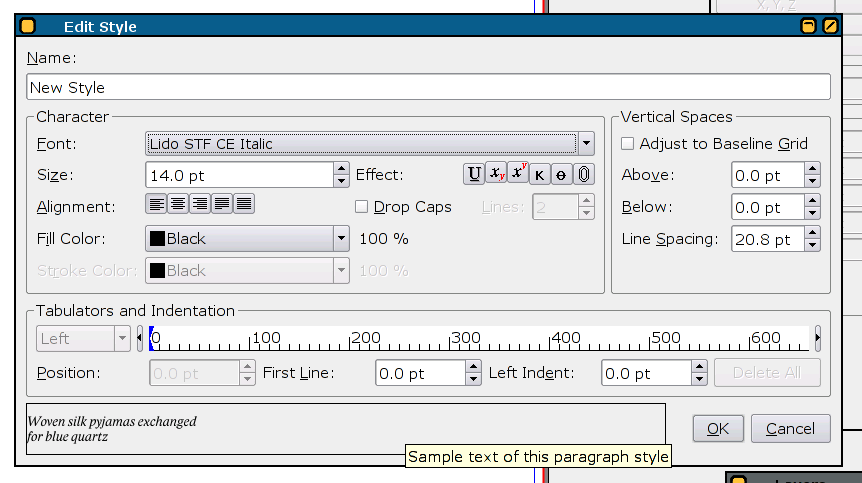
Task: Click OK to confirm the style
Action: [718, 429]
